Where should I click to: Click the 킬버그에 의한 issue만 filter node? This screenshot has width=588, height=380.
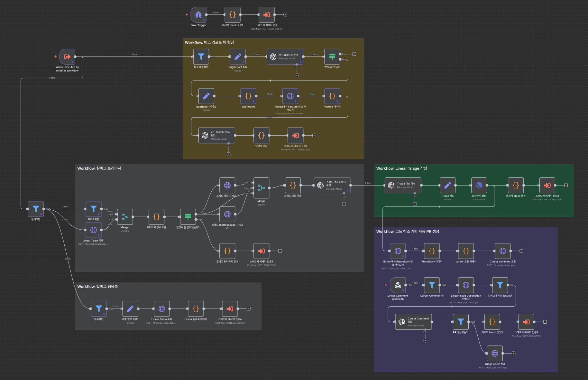click(500, 285)
